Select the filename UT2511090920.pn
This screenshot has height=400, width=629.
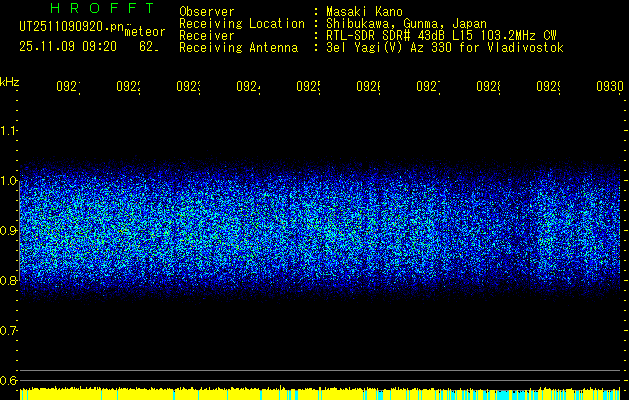tap(72, 27)
